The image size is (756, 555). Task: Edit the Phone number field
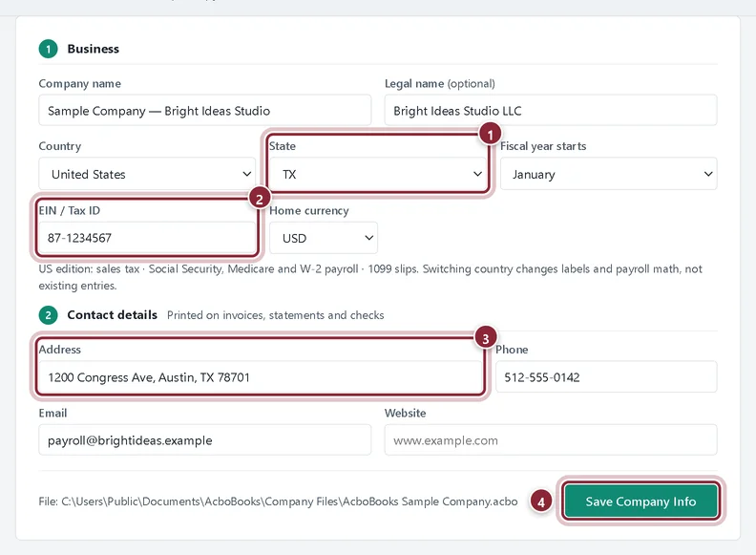tap(606, 377)
